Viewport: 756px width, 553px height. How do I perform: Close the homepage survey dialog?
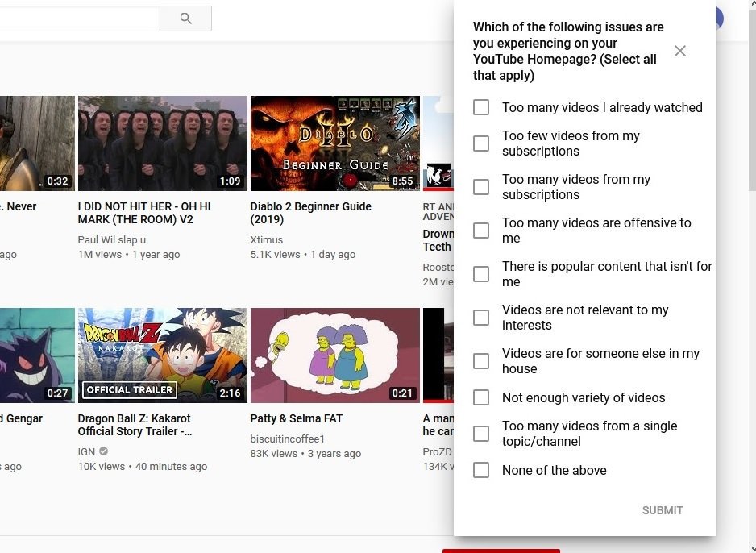pyautogui.click(x=679, y=51)
